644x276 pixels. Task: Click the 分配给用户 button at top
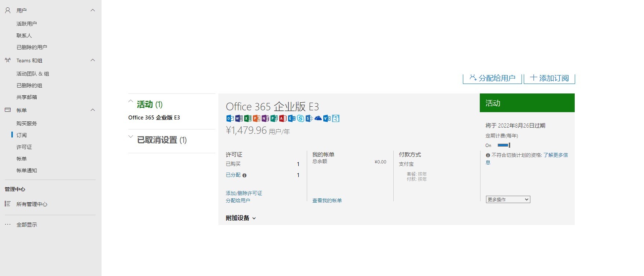pos(492,78)
